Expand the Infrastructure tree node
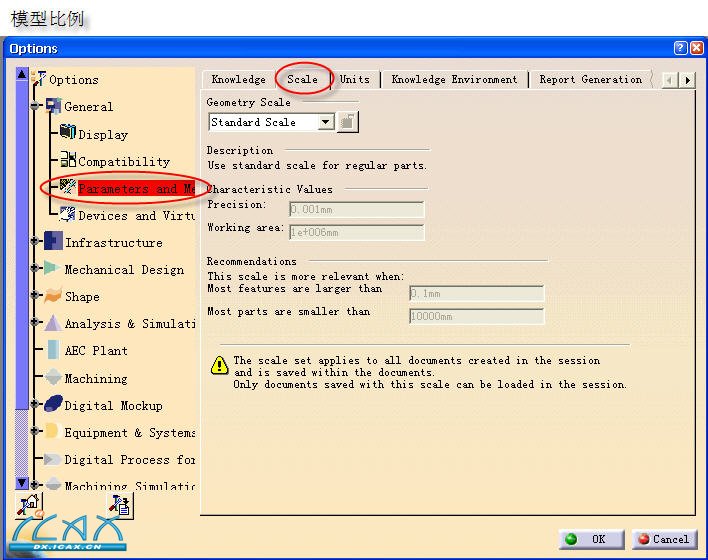708x560 pixels. [x=34, y=241]
